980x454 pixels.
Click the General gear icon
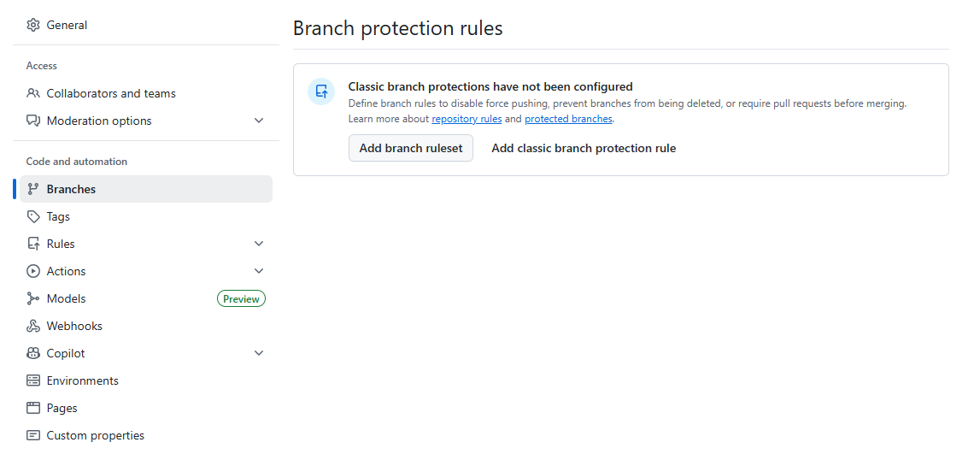click(x=33, y=25)
